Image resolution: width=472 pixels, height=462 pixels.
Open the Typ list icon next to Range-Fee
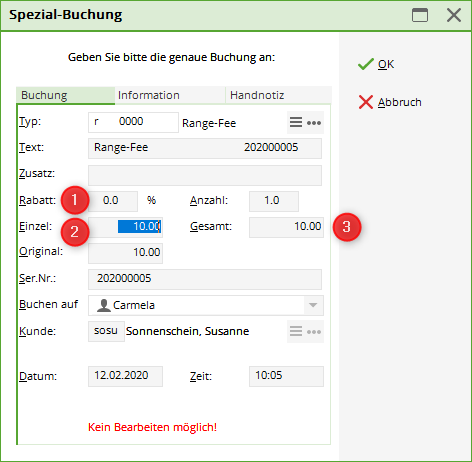pos(296,122)
